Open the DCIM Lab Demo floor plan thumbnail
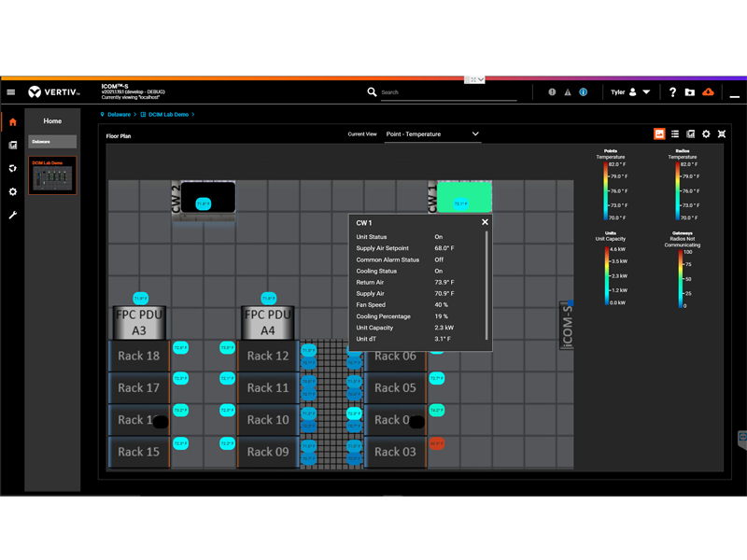The image size is (747, 560). (x=53, y=177)
